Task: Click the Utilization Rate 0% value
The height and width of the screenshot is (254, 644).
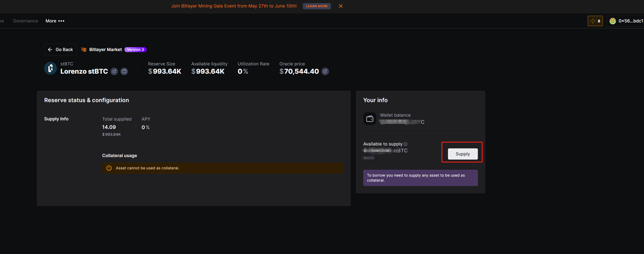Action: tap(243, 71)
